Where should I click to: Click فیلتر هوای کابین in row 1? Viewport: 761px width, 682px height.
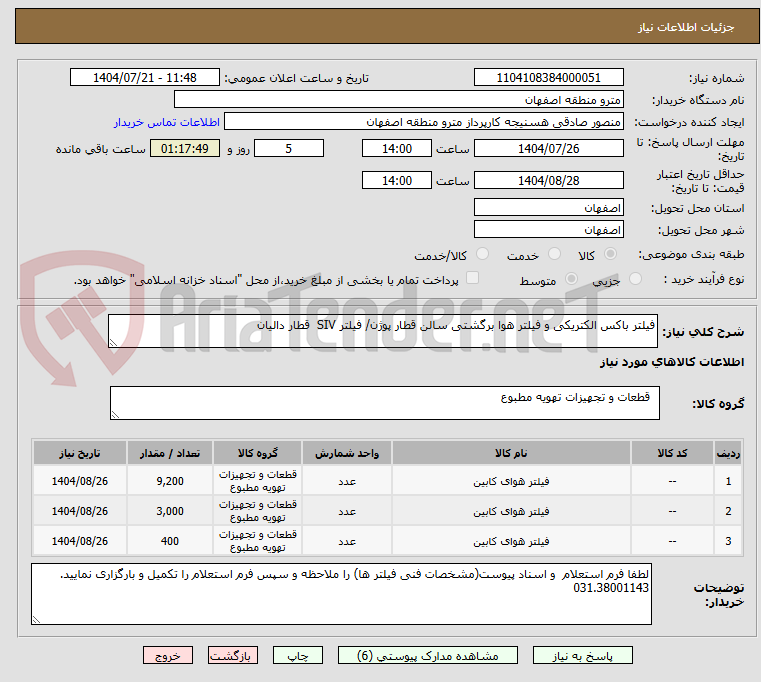[x=511, y=482]
